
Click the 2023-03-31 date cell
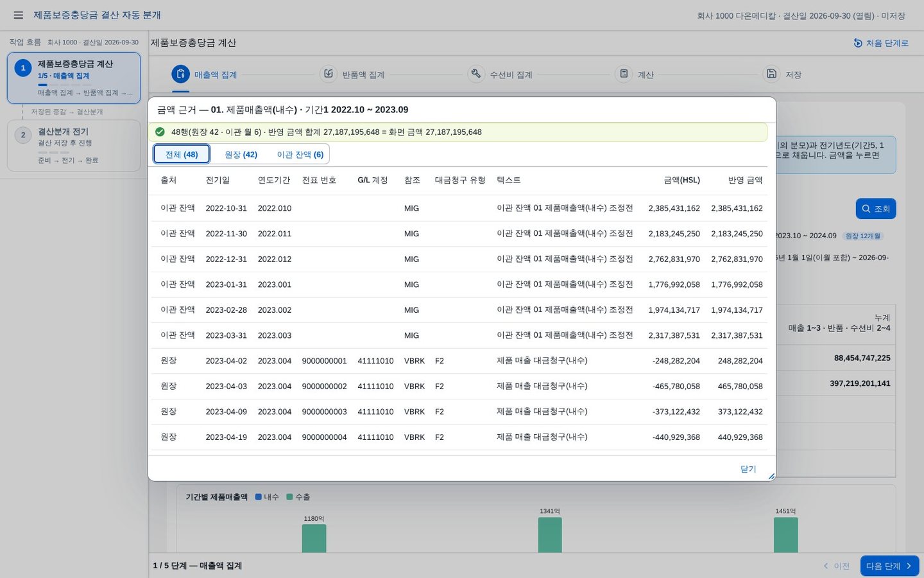tap(226, 335)
